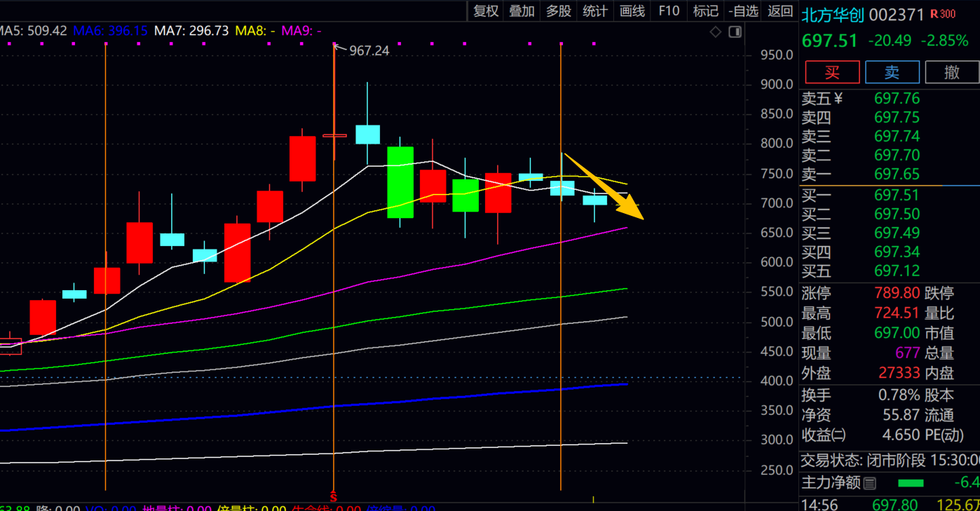The image size is (980, 511).
Task: Click the blue 卖 sell button
Action: click(x=892, y=72)
